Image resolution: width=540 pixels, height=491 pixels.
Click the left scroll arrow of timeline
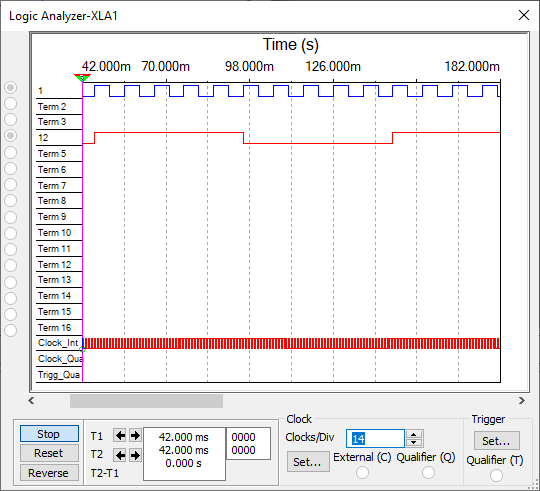[31, 400]
